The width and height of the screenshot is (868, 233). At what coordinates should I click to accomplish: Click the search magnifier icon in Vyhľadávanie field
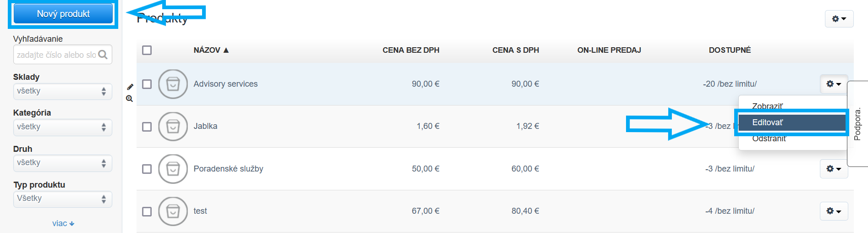pos(103,55)
